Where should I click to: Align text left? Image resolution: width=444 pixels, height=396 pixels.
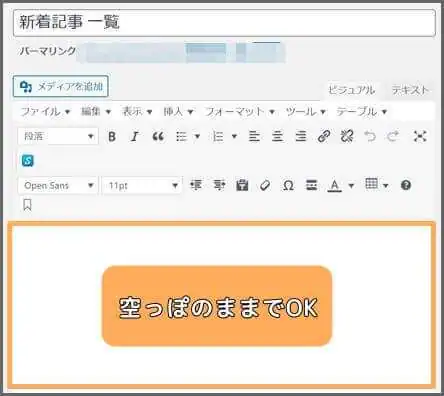tap(254, 136)
